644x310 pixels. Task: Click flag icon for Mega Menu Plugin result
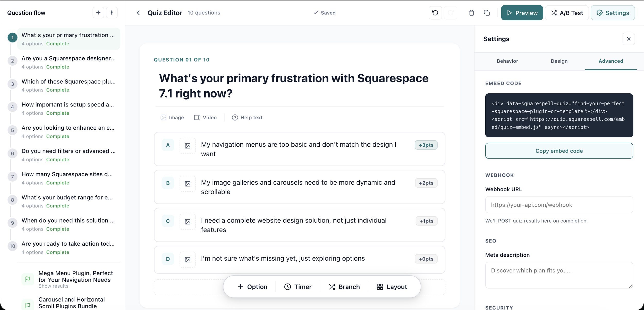(28, 279)
